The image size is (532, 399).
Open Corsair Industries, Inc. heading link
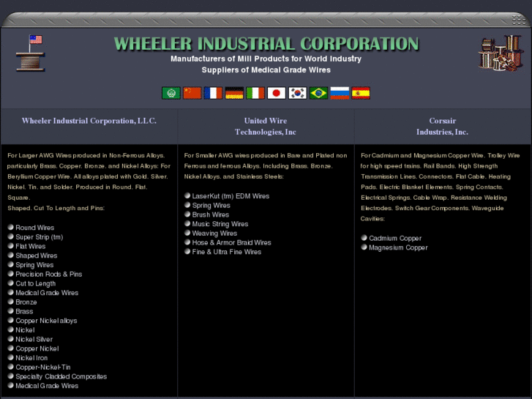click(443, 127)
